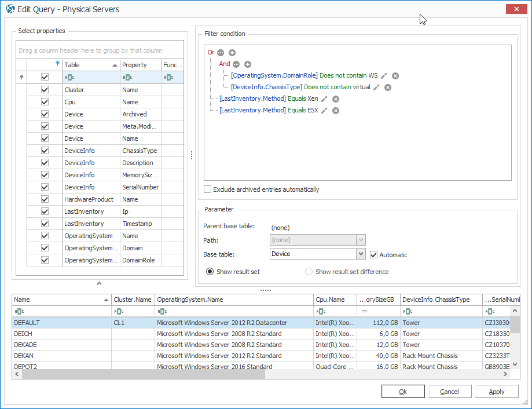Click the ESX value in the filter condition
The width and height of the screenshot is (532, 409).
click(x=313, y=110)
